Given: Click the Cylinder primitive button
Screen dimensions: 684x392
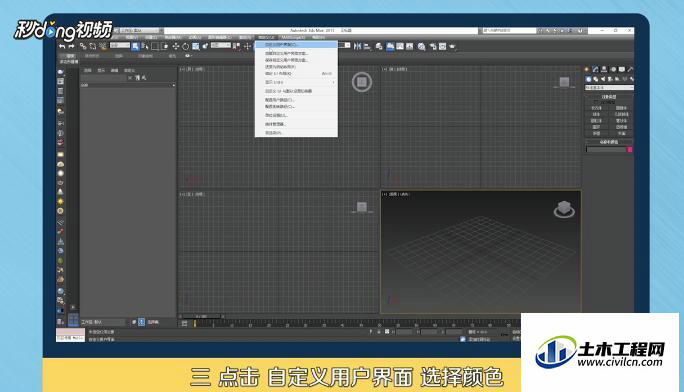Looking at the screenshot, I should (596, 121).
